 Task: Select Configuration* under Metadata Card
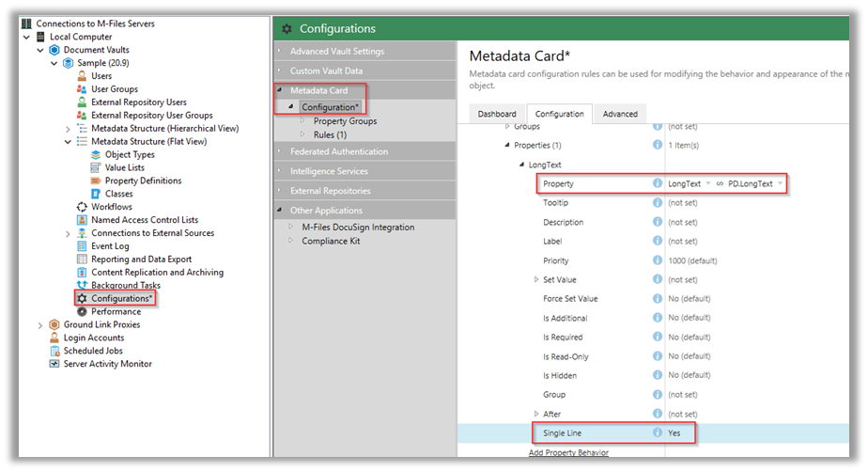(x=330, y=107)
